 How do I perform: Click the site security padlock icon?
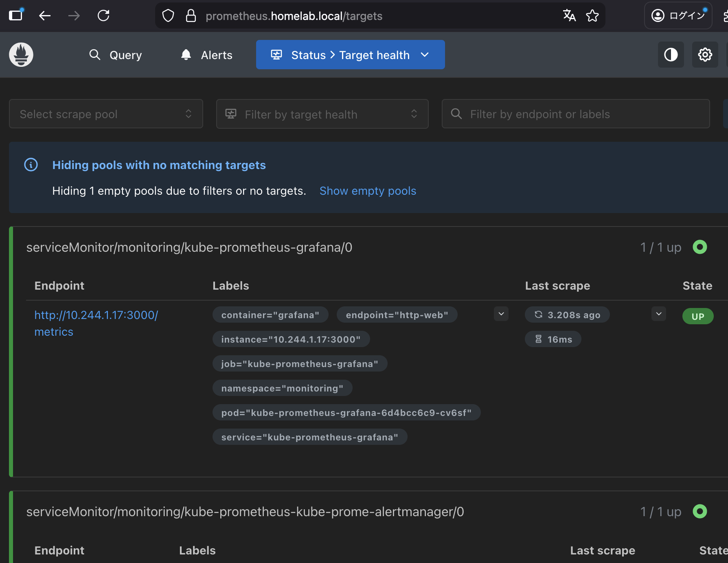(191, 16)
